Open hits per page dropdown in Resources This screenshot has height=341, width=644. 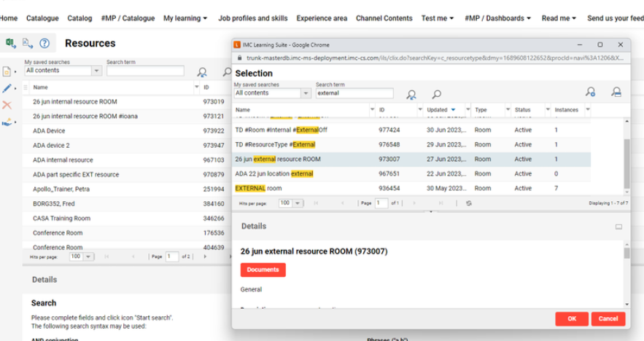pyautogui.click(x=88, y=256)
